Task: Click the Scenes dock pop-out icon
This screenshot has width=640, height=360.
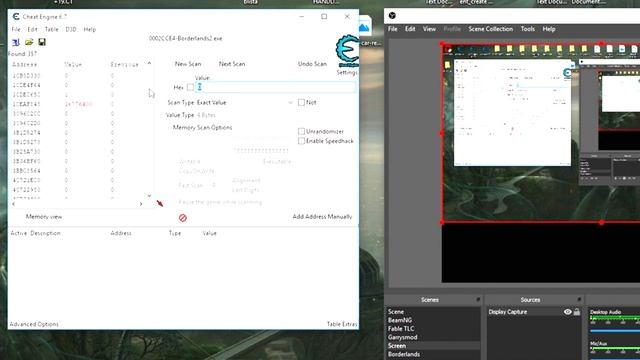Action: 478,300
